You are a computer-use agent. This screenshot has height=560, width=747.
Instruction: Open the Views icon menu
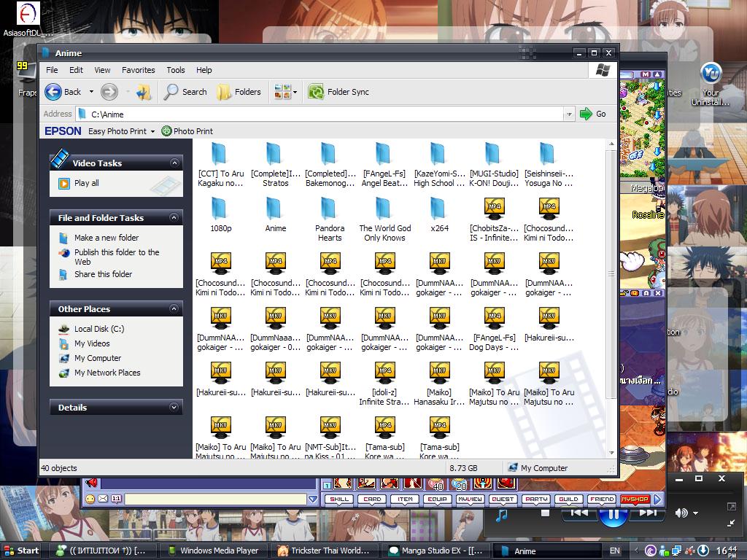[285, 92]
